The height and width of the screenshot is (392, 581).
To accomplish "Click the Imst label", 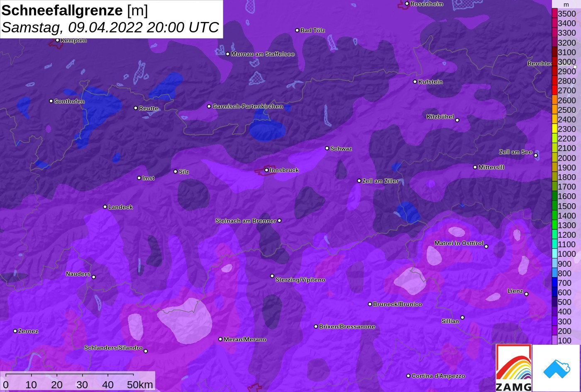I will 148,178.
